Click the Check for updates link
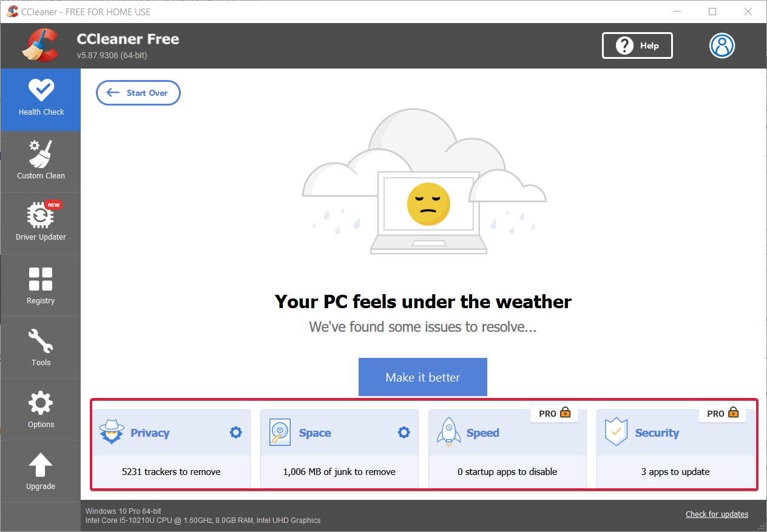The width and height of the screenshot is (767, 532). point(717,514)
